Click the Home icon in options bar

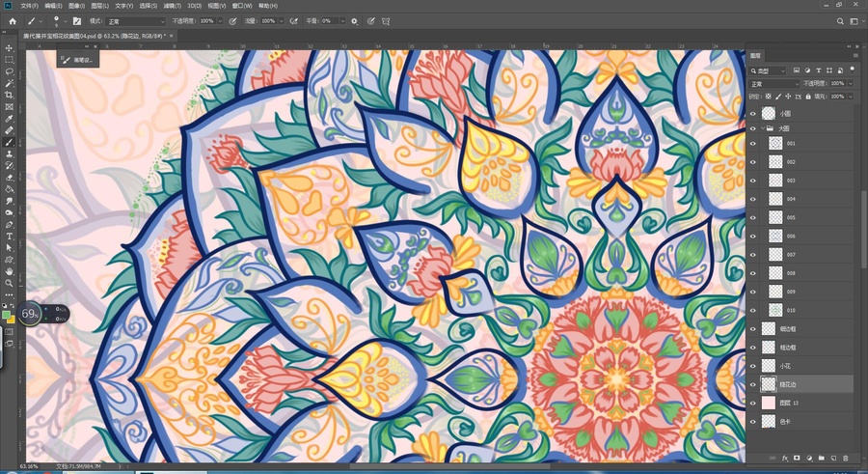tap(13, 21)
